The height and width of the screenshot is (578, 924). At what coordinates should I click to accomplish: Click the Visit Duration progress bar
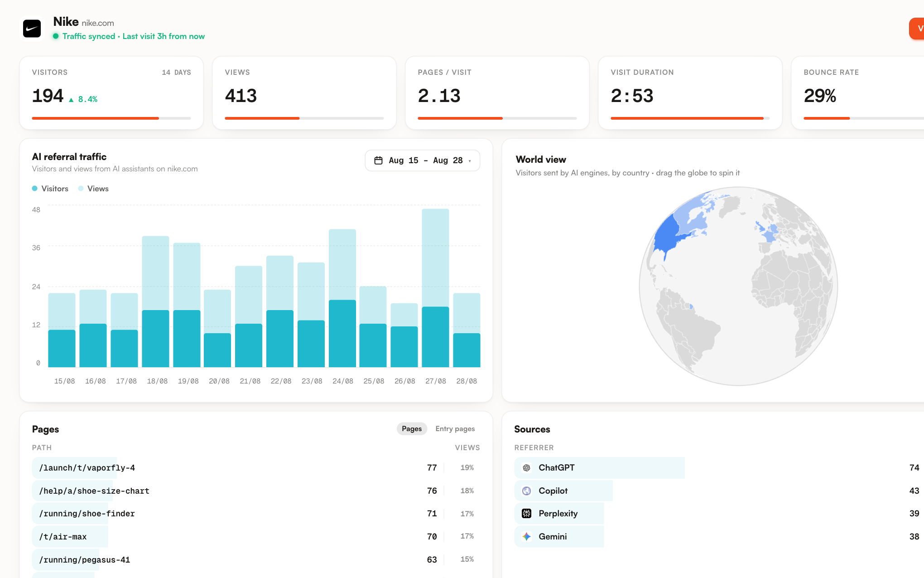coord(690,118)
